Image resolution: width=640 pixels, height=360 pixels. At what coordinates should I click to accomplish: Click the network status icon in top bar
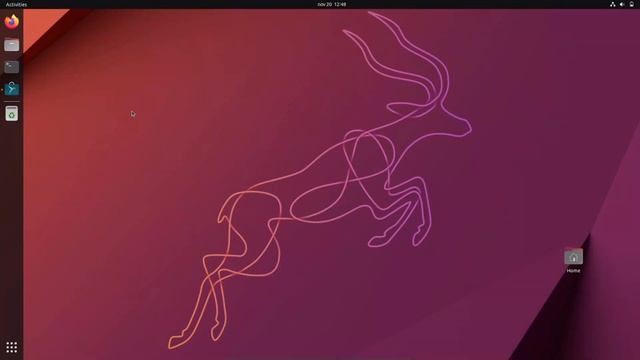pyautogui.click(x=613, y=4)
